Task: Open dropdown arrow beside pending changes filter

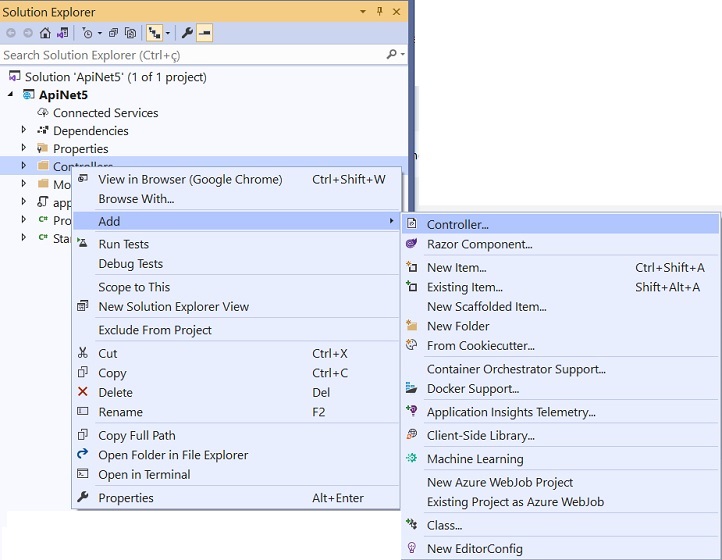Action: point(99,33)
